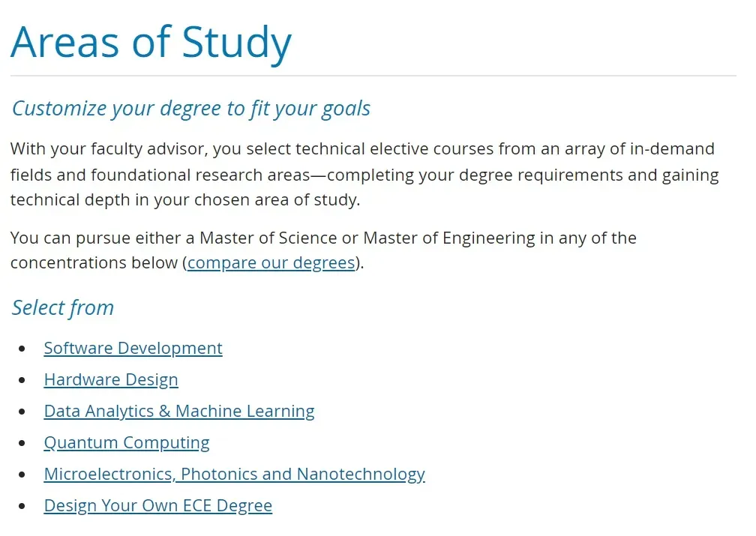
Task: Go to Data Analytics & Machine Learning
Action: [x=179, y=412]
